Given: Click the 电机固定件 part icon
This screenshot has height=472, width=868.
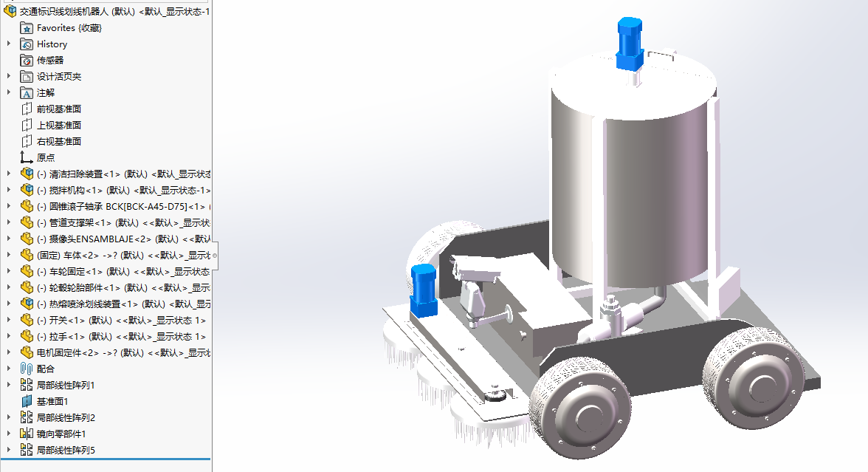Looking at the screenshot, I should coord(26,352).
